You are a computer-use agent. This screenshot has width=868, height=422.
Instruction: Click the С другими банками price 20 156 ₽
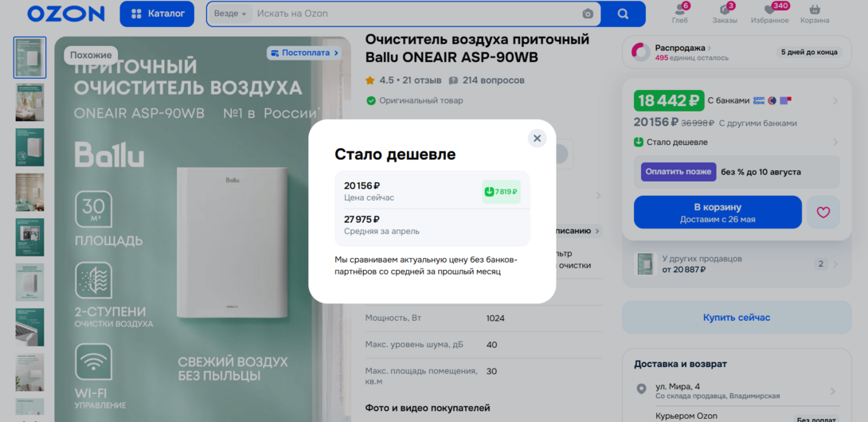(x=656, y=123)
